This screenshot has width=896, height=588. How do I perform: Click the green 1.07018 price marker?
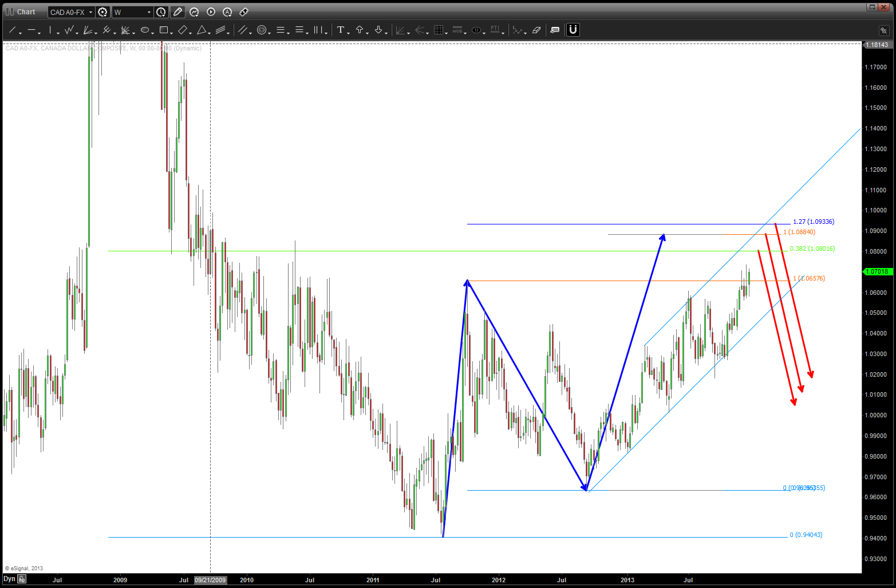pos(877,271)
